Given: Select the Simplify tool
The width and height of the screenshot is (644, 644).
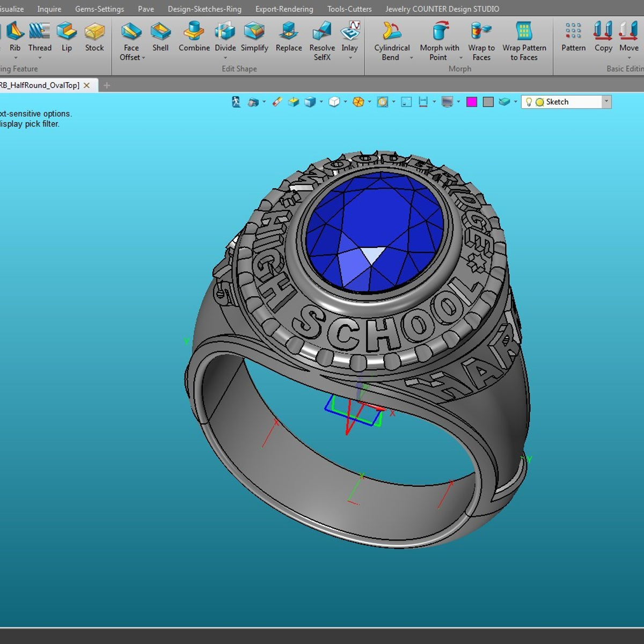Looking at the screenshot, I should (254, 36).
